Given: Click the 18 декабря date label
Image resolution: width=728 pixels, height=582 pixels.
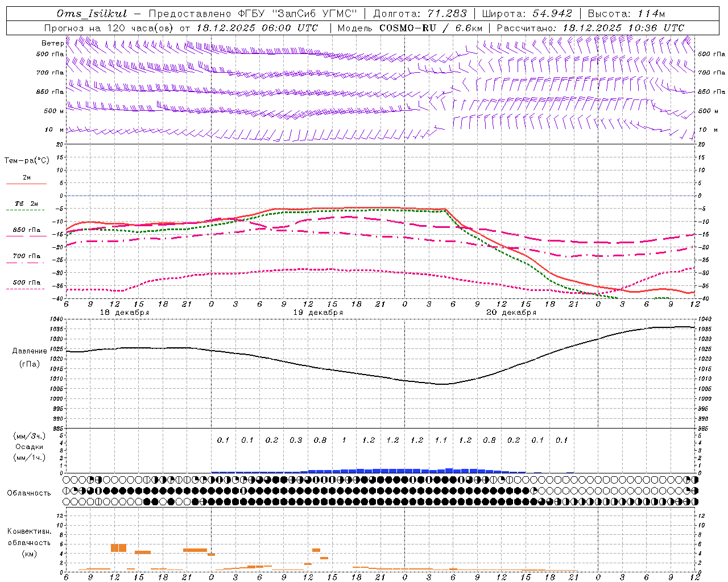Looking at the screenshot, I should pos(125,313).
